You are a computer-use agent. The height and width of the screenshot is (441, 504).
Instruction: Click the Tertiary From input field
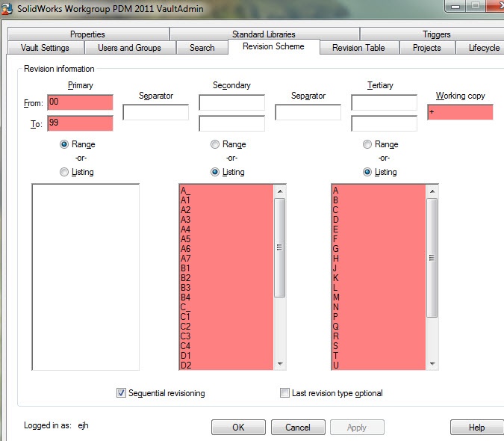(384, 102)
